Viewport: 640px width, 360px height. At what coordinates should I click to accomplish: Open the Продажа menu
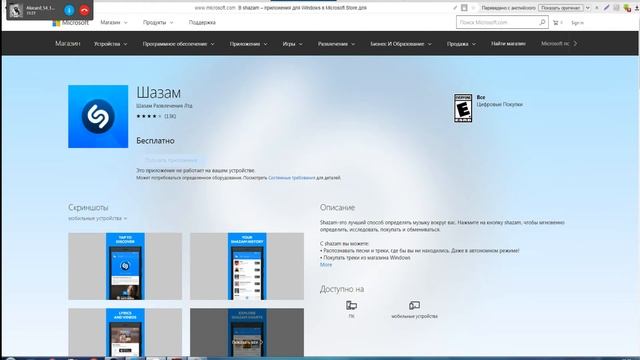pyautogui.click(x=461, y=44)
